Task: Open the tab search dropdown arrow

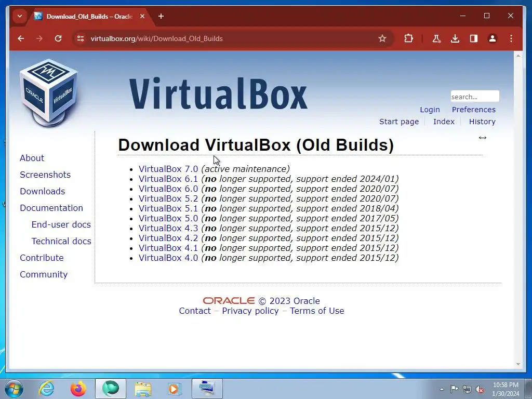Action: [x=20, y=16]
